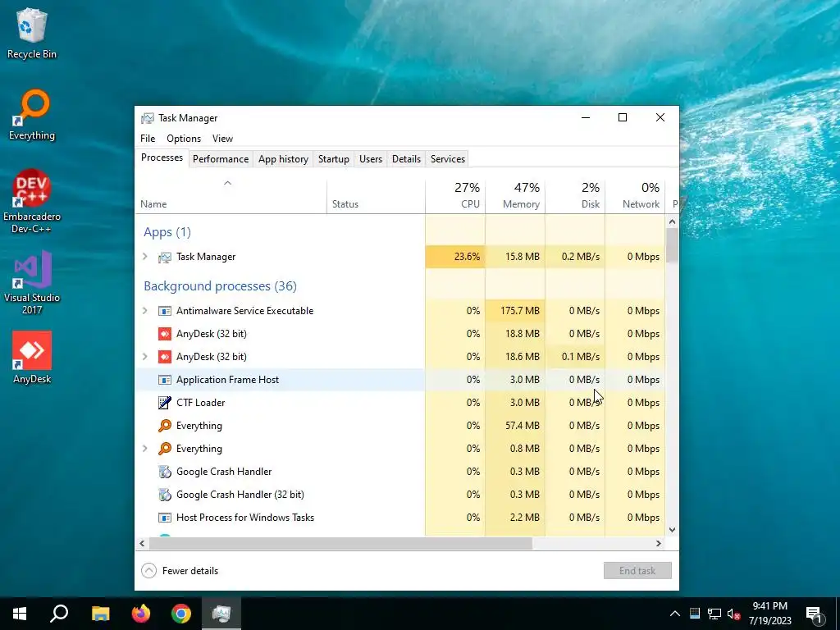Launch Firefox from the taskbar
The image size is (840, 630).
(x=141, y=614)
